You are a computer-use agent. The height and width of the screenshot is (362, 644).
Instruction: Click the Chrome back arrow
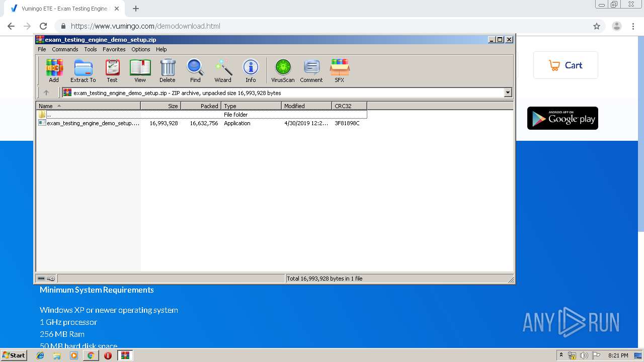point(11,26)
